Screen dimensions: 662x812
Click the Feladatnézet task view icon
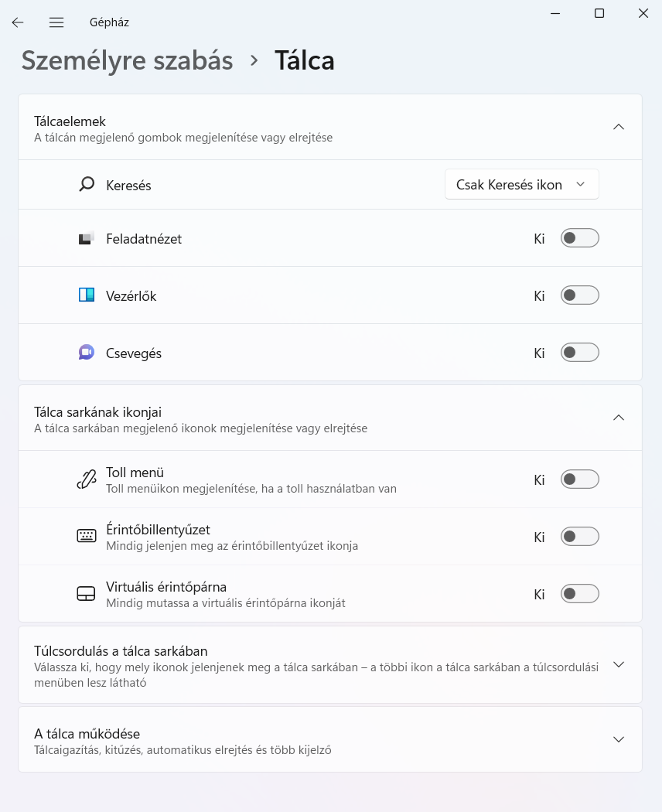[x=87, y=239]
